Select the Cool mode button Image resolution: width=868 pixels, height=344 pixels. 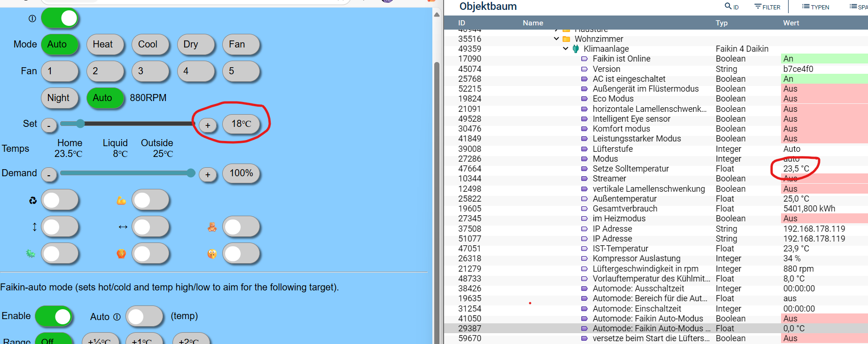pos(150,44)
